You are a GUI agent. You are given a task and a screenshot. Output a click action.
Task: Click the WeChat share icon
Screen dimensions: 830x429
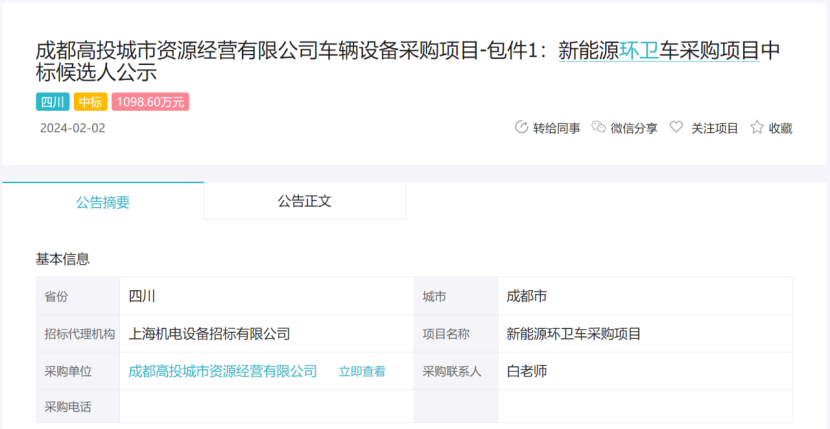tap(598, 127)
